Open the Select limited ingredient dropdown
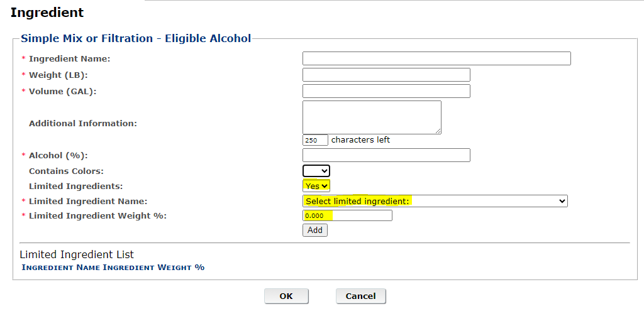Screen dimensions: 644x309 tap(435, 201)
